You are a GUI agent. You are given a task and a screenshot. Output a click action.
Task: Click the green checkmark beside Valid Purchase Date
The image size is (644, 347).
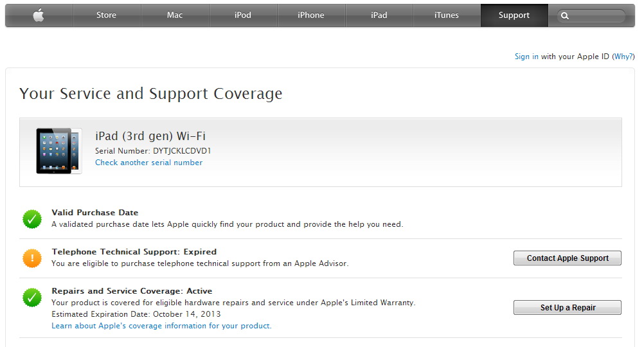click(32, 219)
